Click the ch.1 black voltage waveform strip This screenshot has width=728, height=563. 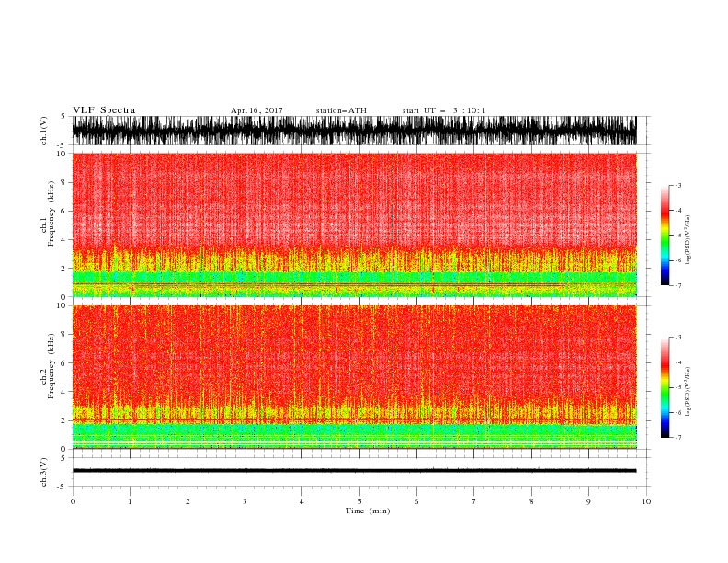click(354, 131)
